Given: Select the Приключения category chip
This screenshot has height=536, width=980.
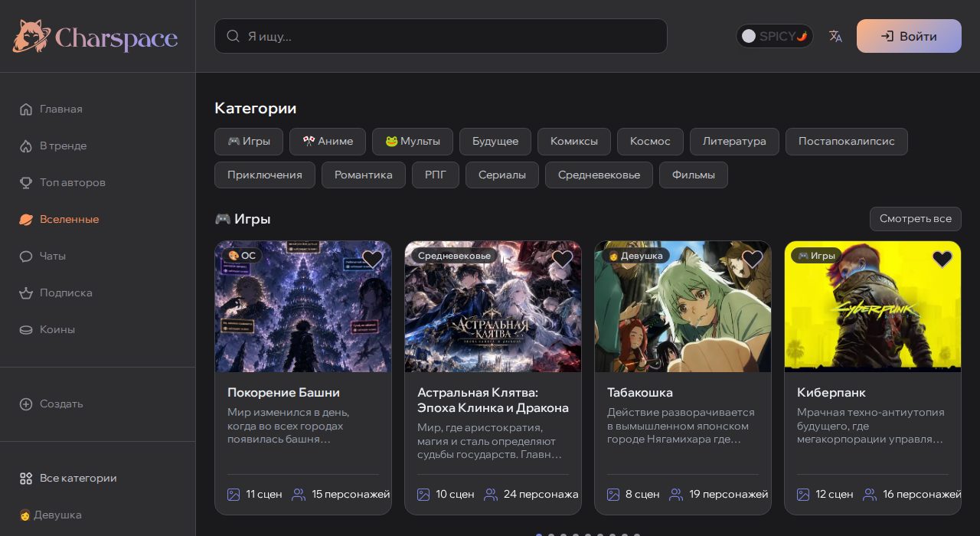Looking at the screenshot, I should (x=265, y=175).
